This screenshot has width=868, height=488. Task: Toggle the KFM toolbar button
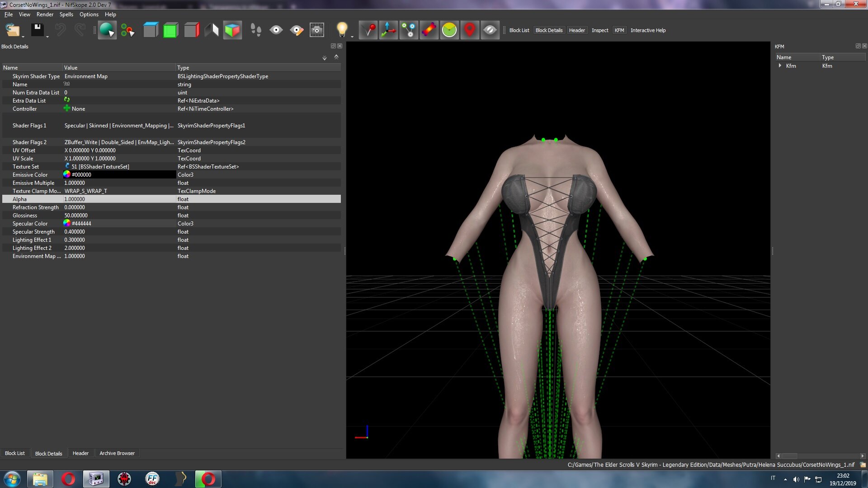tap(619, 30)
